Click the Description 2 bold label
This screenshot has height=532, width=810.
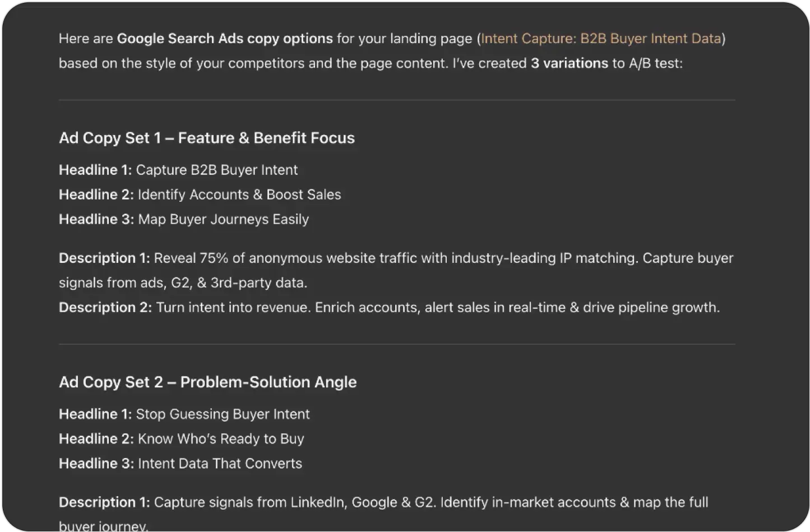tap(105, 307)
